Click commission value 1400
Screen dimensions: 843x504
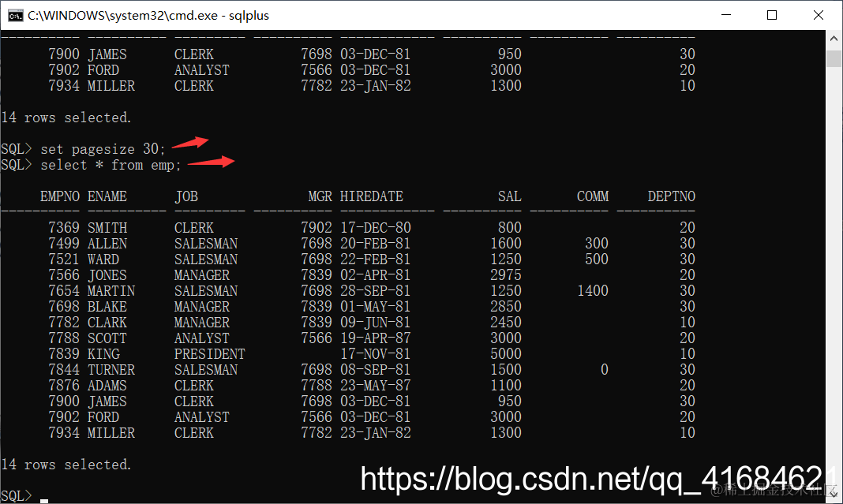point(593,291)
